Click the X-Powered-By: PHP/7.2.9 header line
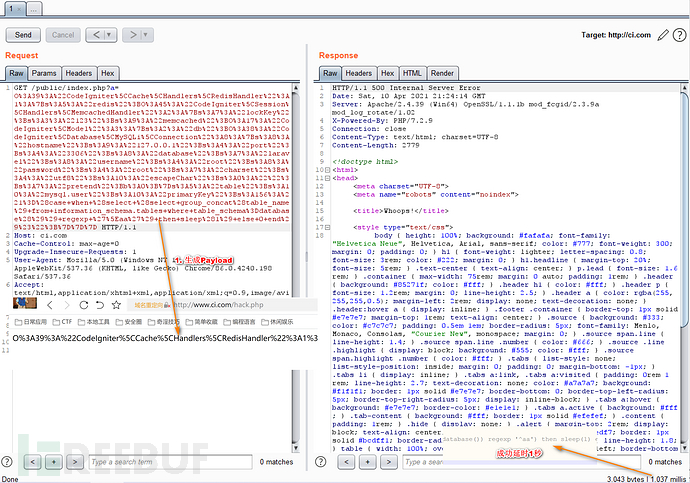 click(x=382, y=121)
